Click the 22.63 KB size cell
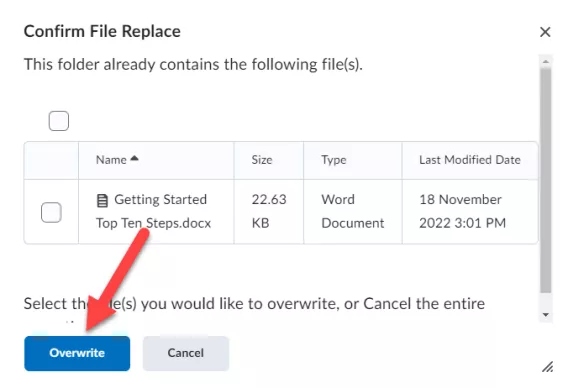Screen dimensions: 568x388 point(269,212)
